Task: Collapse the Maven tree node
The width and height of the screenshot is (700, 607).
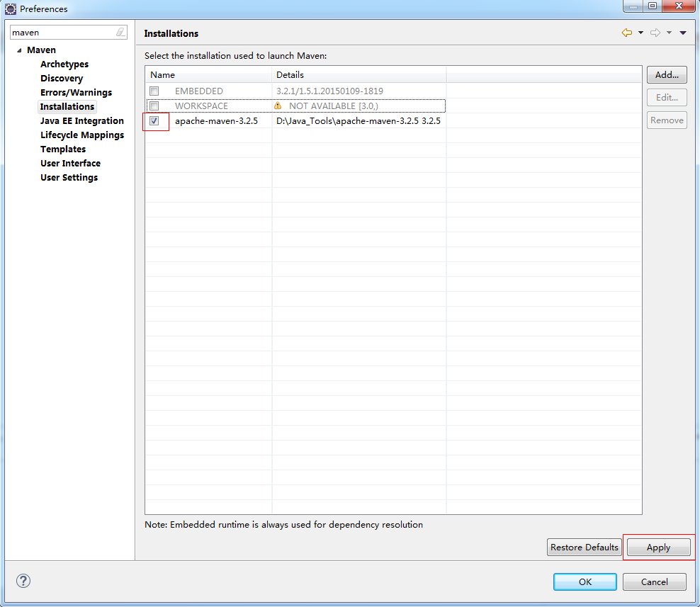Action: (19, 50)
